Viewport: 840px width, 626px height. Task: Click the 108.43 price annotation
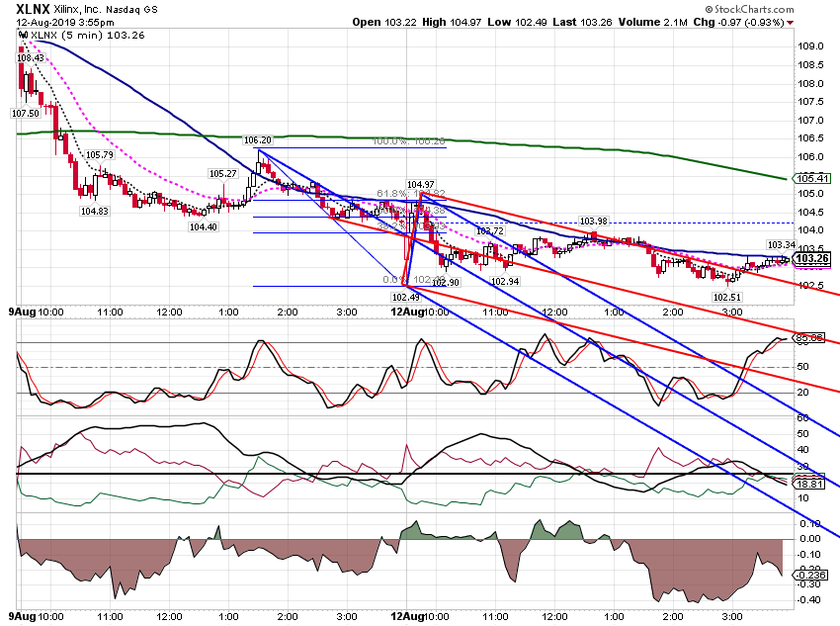pos(31,58)
